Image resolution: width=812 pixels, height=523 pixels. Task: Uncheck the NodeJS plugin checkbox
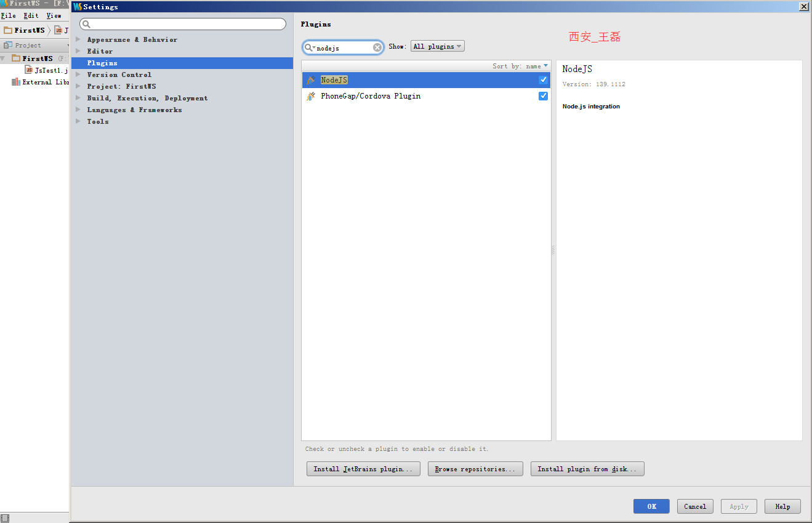[x=543, y=79]
